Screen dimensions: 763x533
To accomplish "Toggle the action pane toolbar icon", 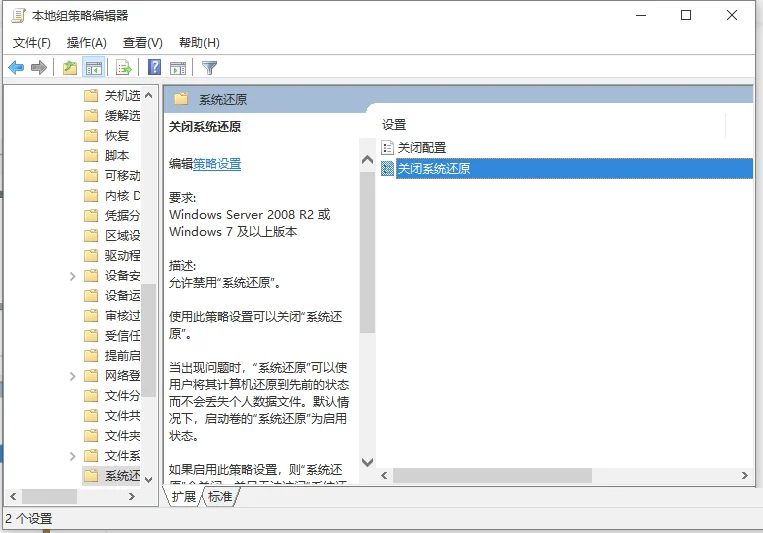I will pyautogui.click(x=178, y=68).
